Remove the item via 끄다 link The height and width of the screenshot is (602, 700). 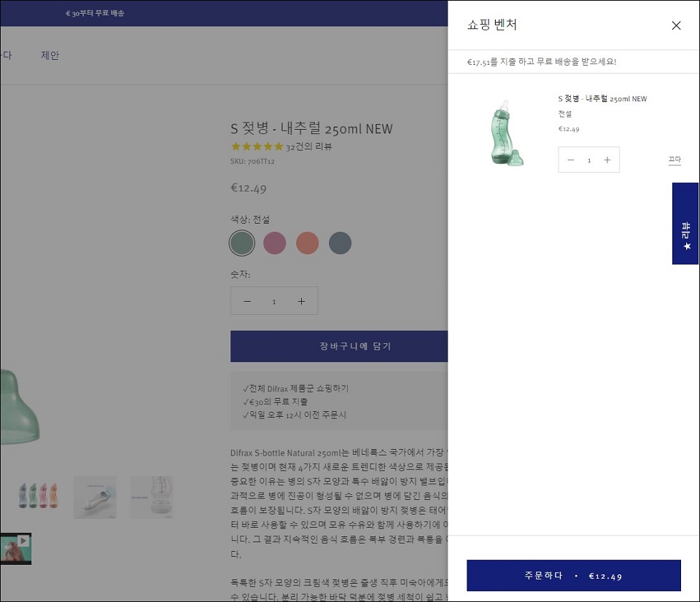[674, 160]
